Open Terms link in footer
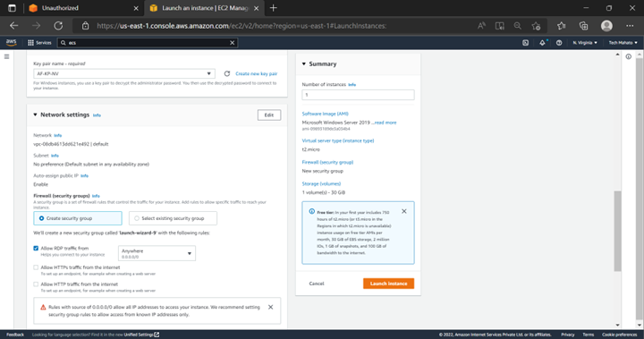This screenshot has height=339, width=644. (589, 335)
